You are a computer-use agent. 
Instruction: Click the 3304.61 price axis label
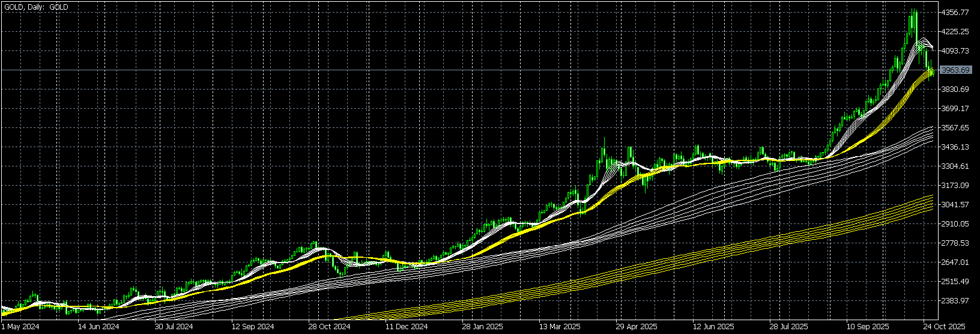coord(955,166)
